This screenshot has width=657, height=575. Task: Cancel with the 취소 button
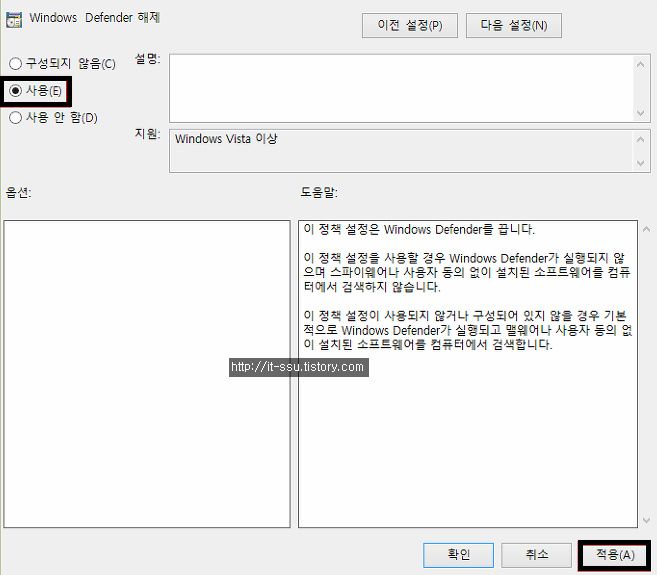pos(536,555)
